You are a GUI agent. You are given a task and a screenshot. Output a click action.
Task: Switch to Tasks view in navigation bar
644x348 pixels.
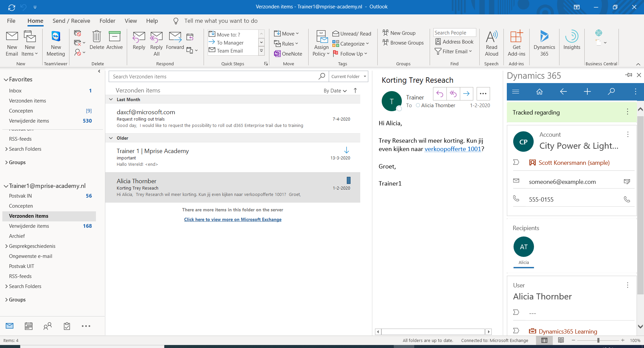pos(67,326)
